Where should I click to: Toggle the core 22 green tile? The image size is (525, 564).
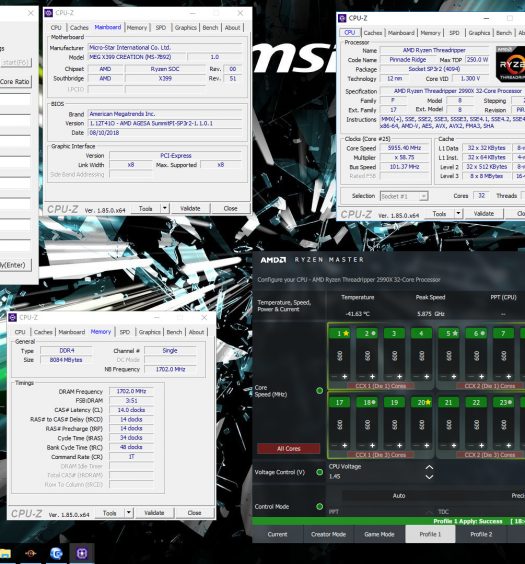(x=476, y=402)
